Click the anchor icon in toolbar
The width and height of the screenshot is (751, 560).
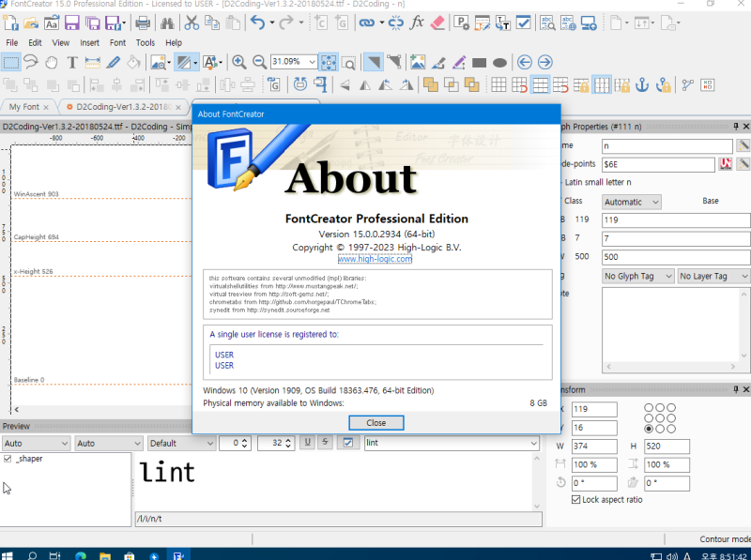click(x=643, y=85)
